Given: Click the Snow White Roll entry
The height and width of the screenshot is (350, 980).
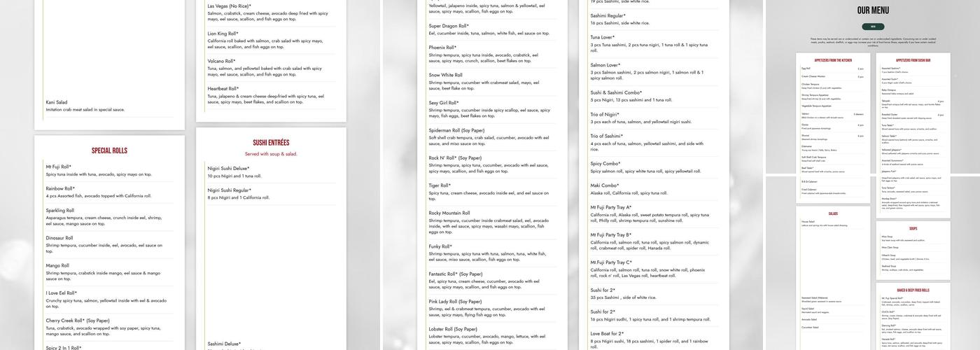Looking at the screenshot, I should coord(445,75).
